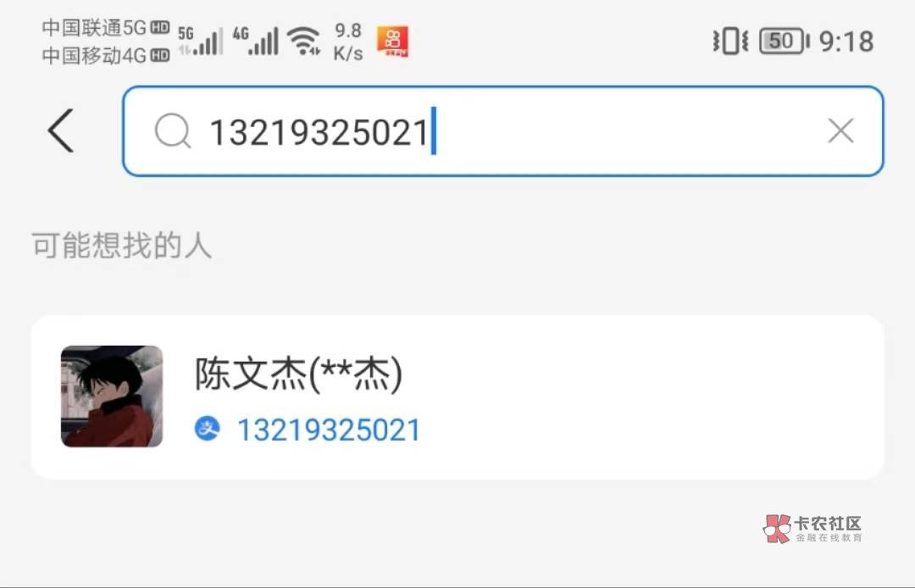Tap blue phone number 13219325021 in result
915x588 pixels.
click(329, 430)
